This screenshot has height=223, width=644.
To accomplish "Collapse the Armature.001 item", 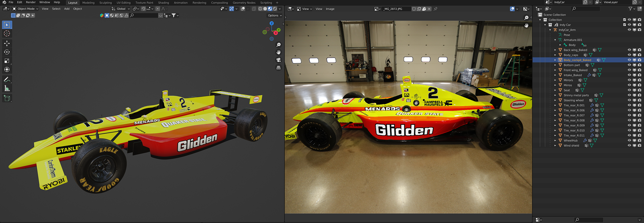I will (555, 40).
